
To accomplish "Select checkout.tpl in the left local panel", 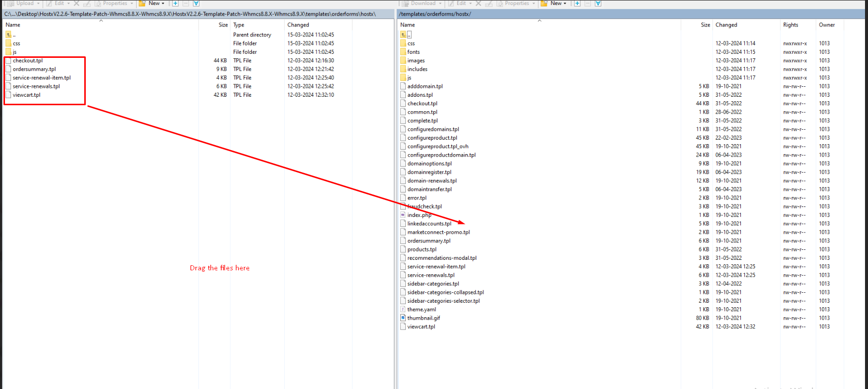I will click(x=28, y=61).
